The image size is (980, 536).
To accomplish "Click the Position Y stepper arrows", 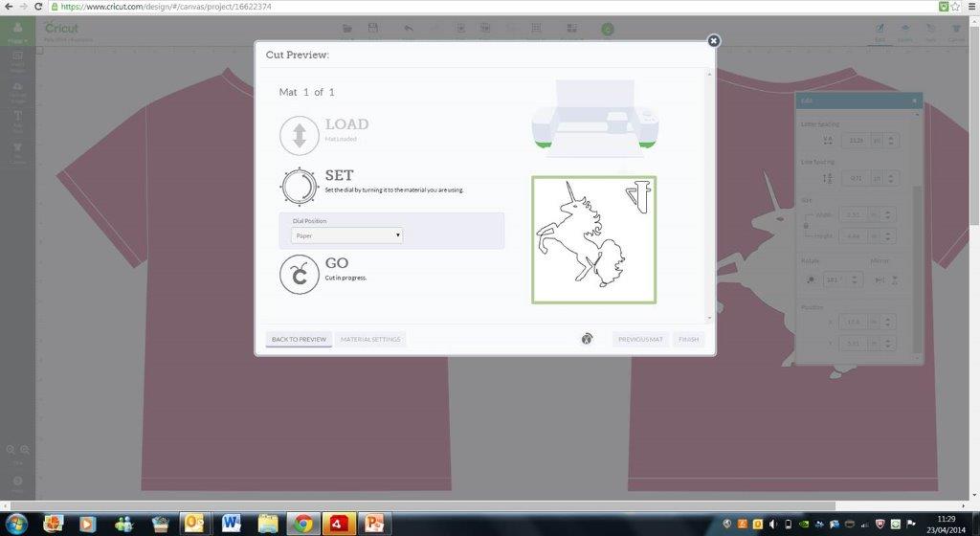I will click(x=887, y=343).
